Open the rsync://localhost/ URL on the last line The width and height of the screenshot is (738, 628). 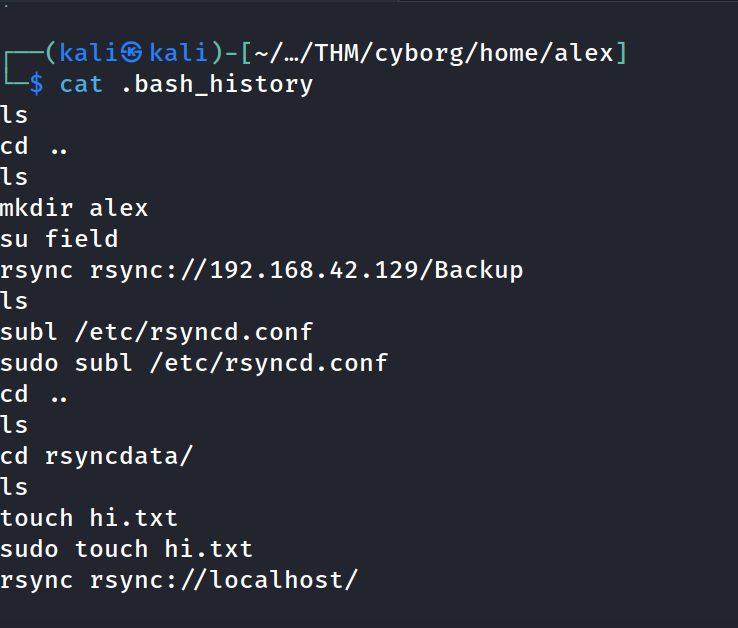tap(223, 580)
